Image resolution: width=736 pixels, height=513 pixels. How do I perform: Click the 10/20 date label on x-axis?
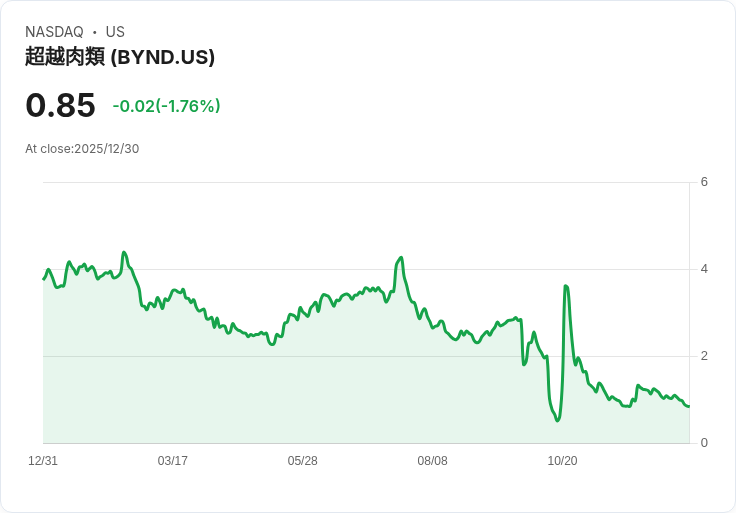click(x=562, y=461)
